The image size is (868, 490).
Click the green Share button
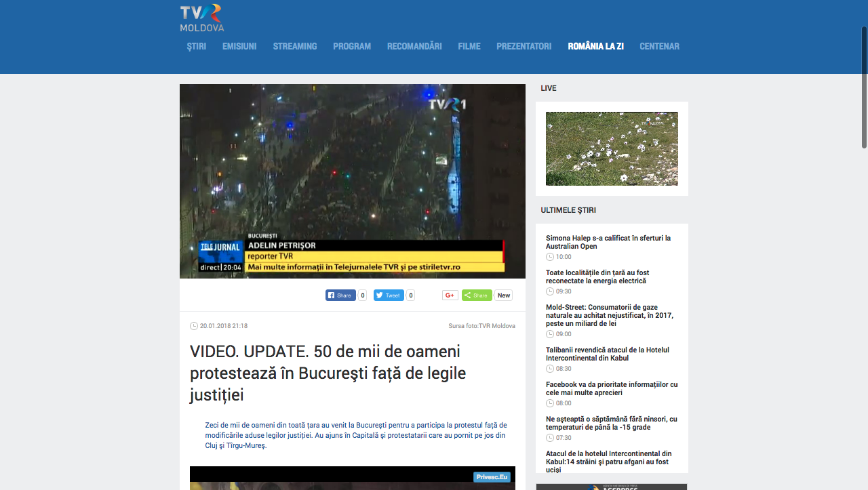tap(477, 295)
